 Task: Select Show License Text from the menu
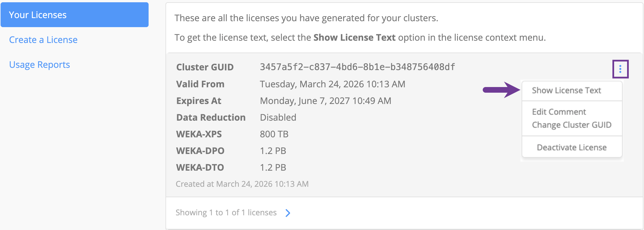566,90
